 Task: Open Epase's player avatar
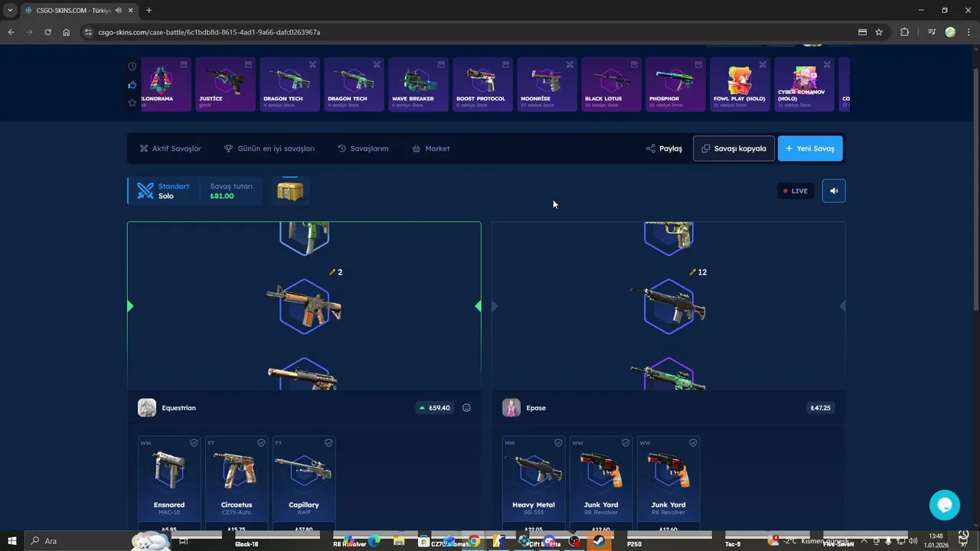tap(511, 408)
